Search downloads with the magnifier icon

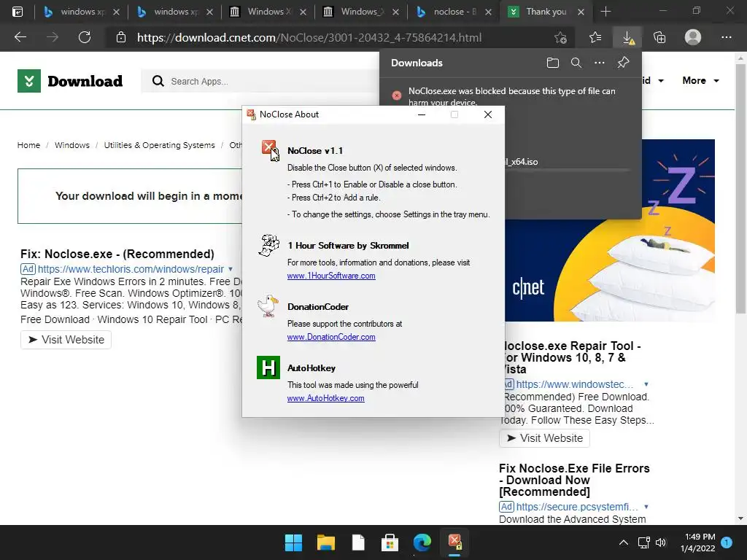(576, 63)
